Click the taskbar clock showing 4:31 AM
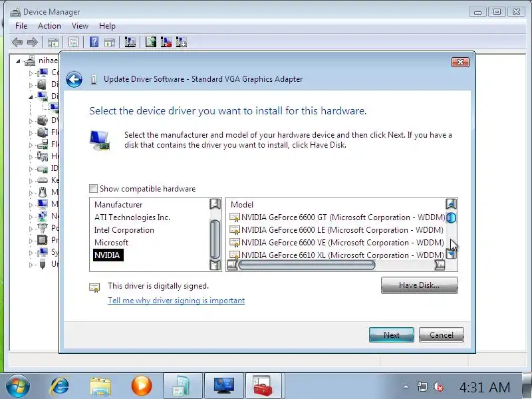This screenshot has width=532, height=399. pyautogui.click(x=485, y=387)
